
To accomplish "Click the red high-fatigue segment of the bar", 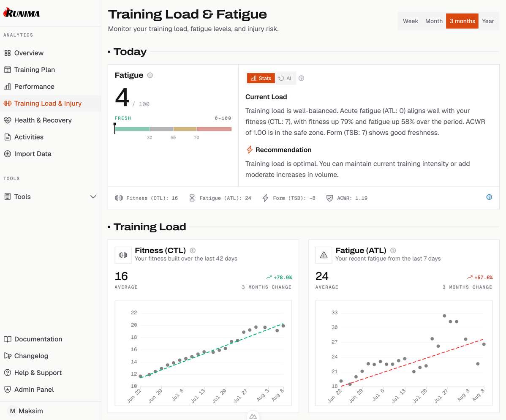I will 214,129.
